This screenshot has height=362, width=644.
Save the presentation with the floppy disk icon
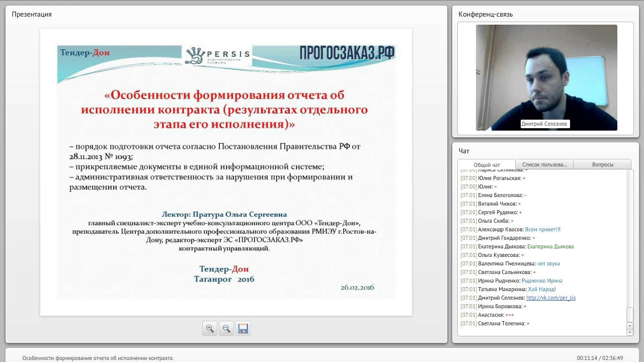243,328
